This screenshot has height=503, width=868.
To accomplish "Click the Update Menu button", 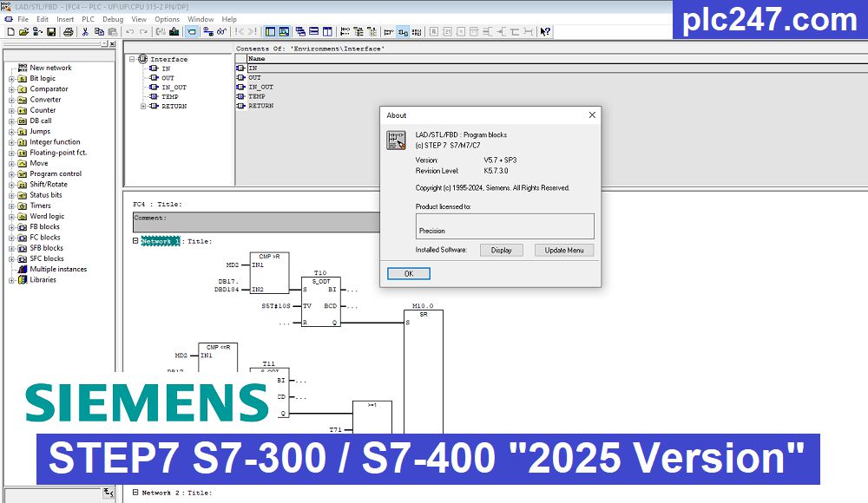I will [x=564, y=250].
